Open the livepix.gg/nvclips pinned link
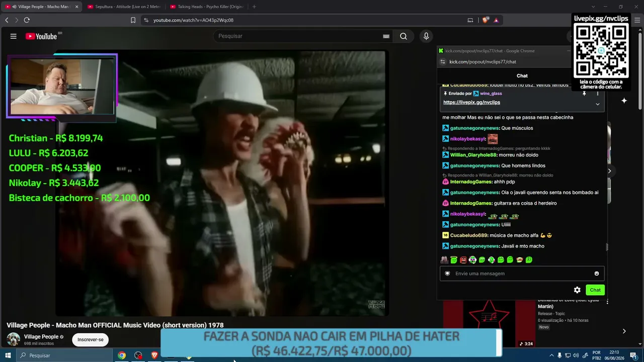This screenshot has width=644, height=362. click(471, 103)
